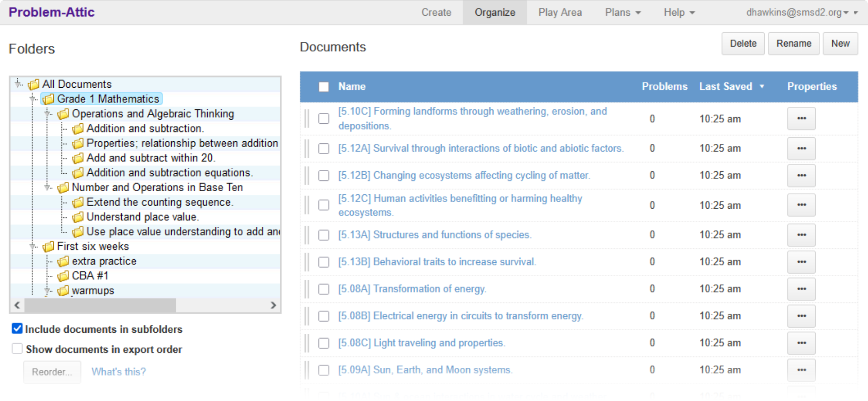Screen dimensions: 868x401
Task: Uncheck Include documents in subfolders
Action: pos(17,329)
